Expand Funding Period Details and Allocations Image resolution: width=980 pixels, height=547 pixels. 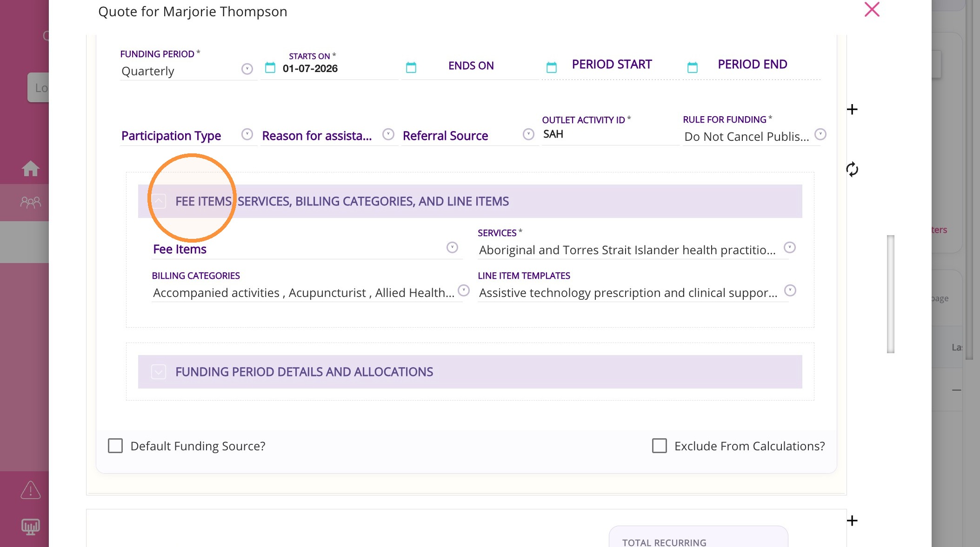(159, 372)
